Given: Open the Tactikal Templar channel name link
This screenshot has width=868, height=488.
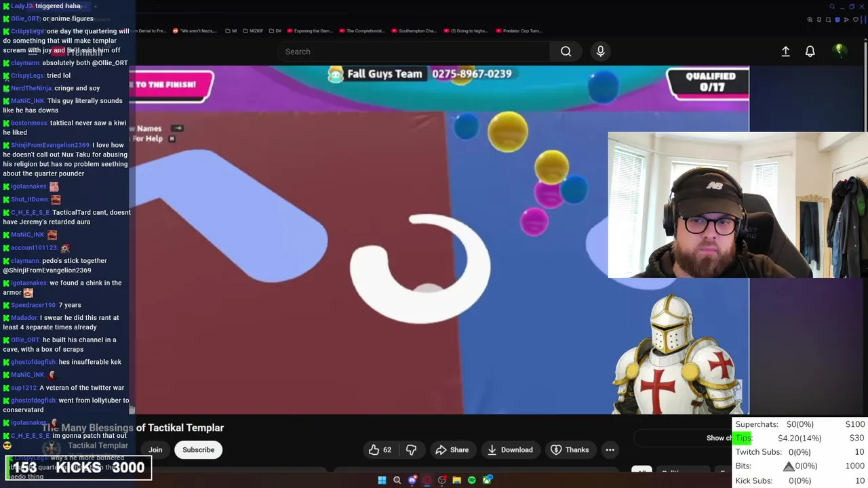Looking at the screenshot, I should pyautogui.click(x=98, y=445).
